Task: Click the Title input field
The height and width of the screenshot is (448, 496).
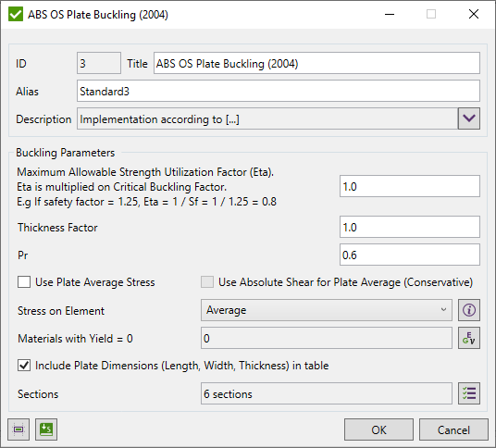Action: 316,63
